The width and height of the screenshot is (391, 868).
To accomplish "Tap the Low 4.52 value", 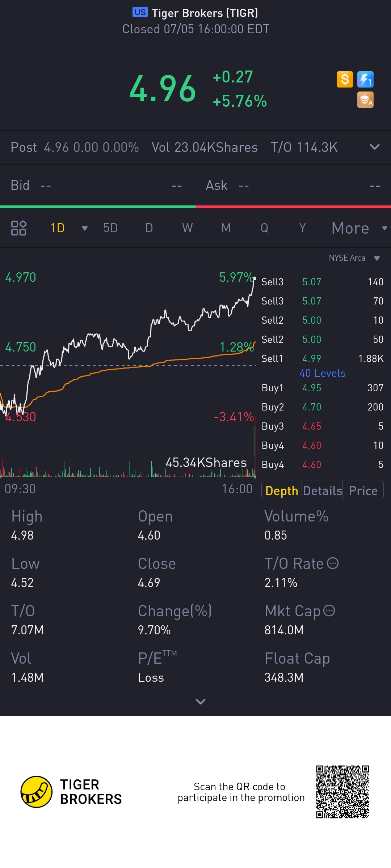I will (22, 583).
